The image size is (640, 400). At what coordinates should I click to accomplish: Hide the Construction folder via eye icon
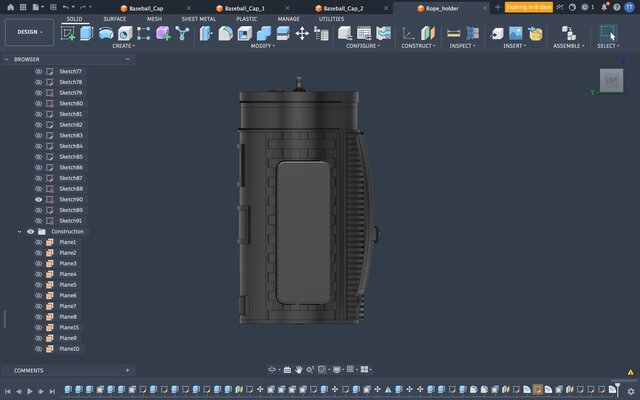tap(31, 231)
